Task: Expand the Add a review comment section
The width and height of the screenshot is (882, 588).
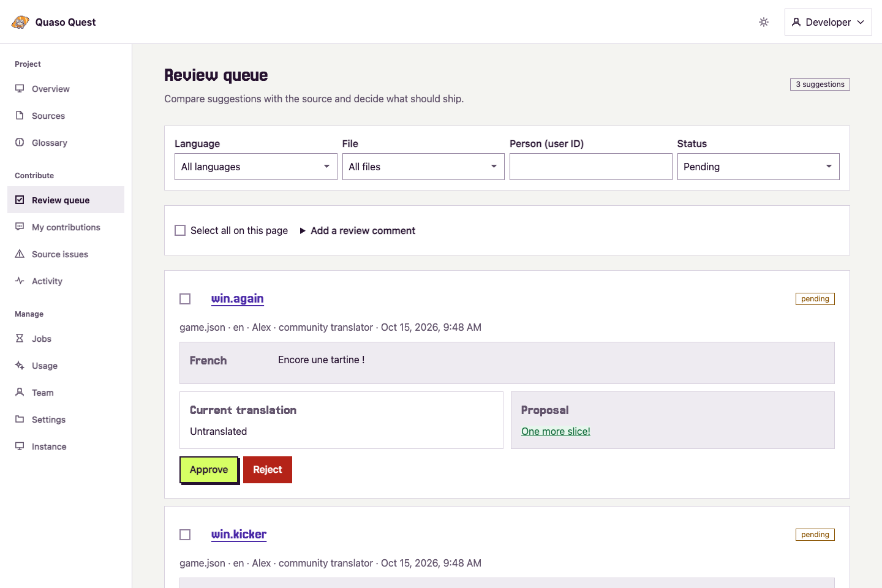Action: click(x=358, y=230)
